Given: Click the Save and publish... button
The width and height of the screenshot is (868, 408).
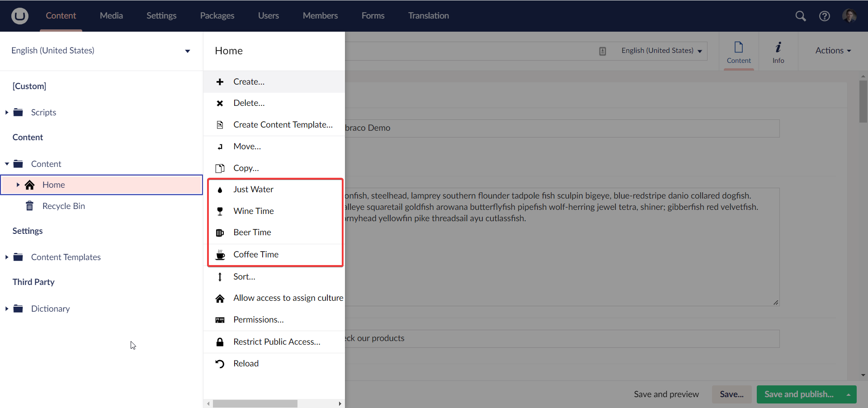Looking at the screenshot, I should point(799,394).
